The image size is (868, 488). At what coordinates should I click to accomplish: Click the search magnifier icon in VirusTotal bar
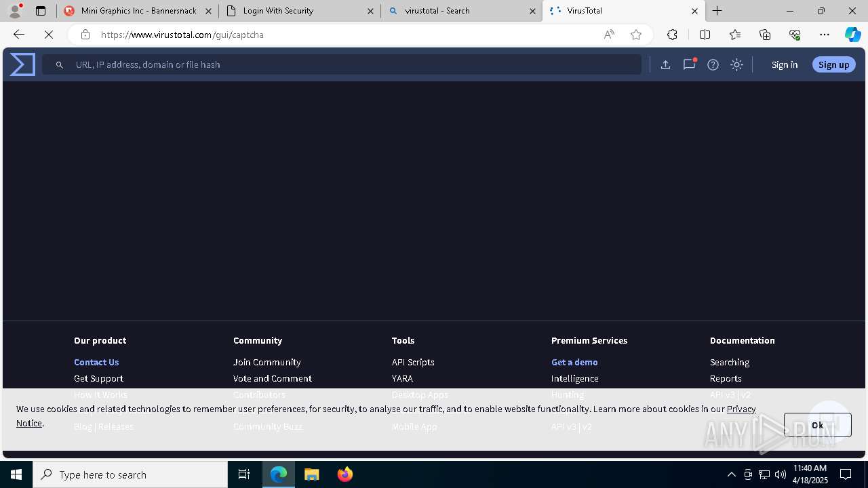(60, 64)
